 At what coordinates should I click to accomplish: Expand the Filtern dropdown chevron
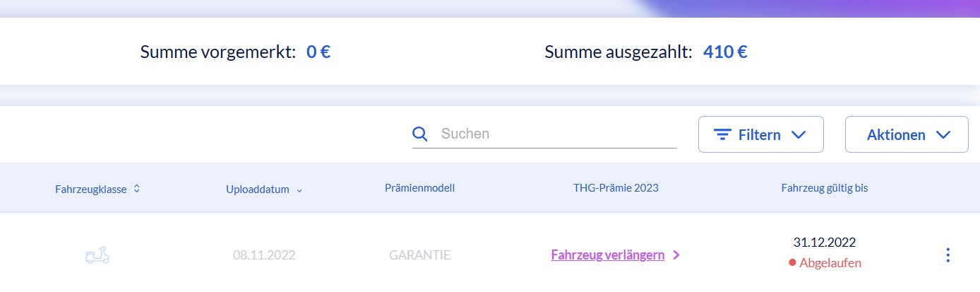coord(799,135)
